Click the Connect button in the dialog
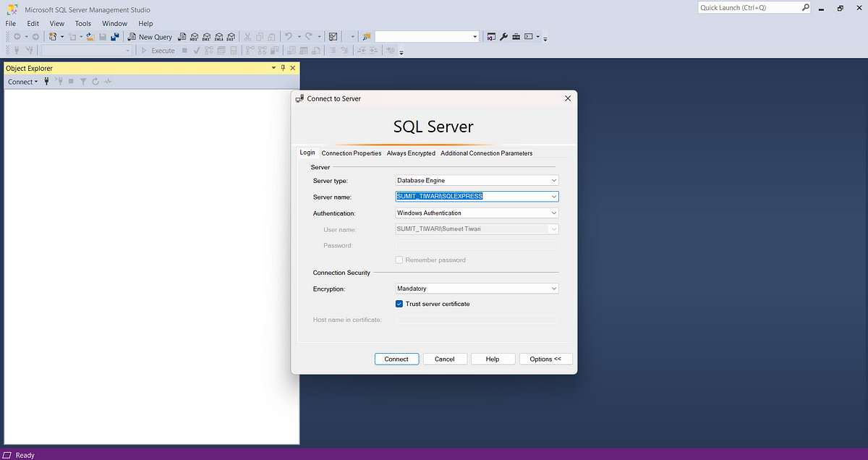Viewport: 868px width, 460px height. point(396,359)
